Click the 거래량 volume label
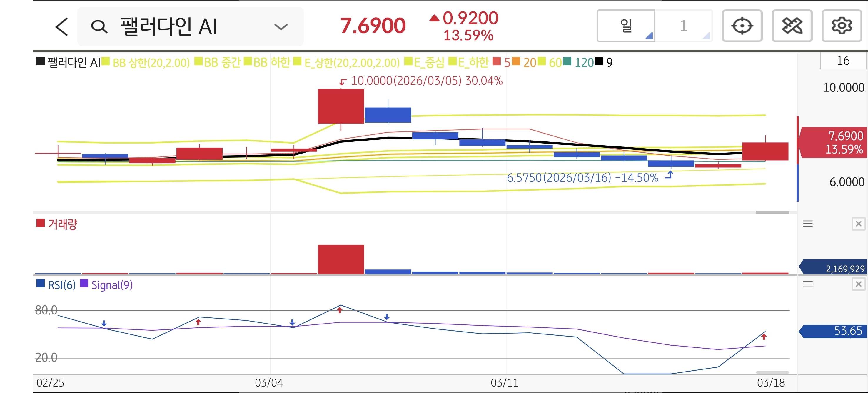The width and height of the screenshot is (868, 393). click(x=62, y=224)
